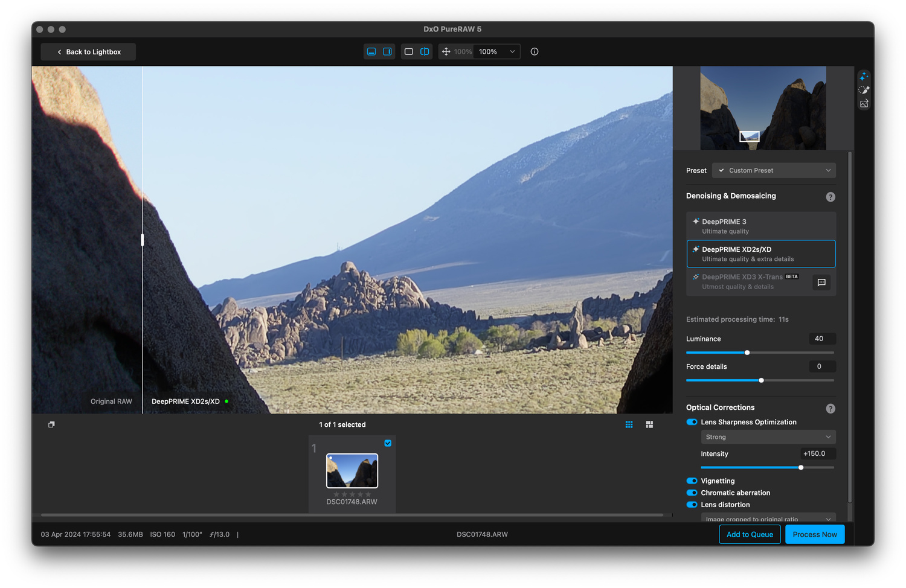Open the export image panel icon
906x588 pixels.
(x=864, y=104)
